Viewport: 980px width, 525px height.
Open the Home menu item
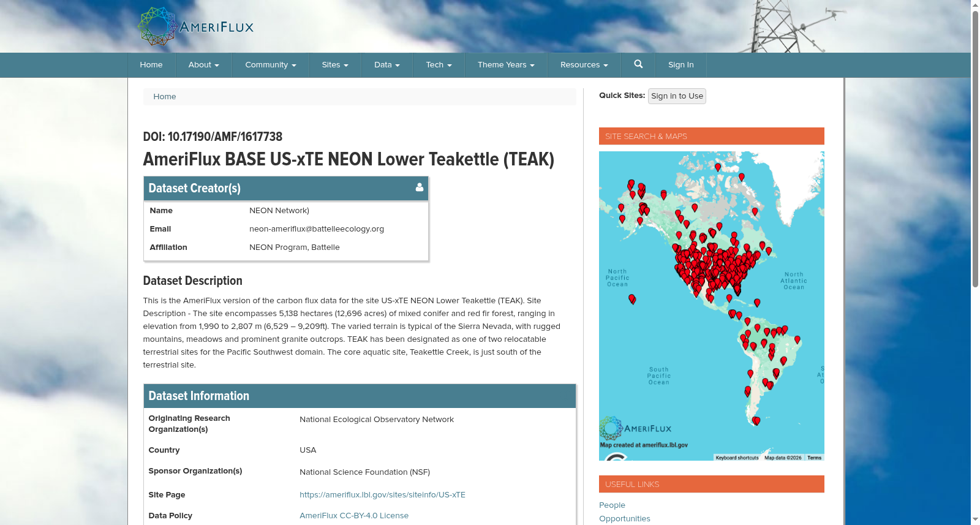click(151, 65)
